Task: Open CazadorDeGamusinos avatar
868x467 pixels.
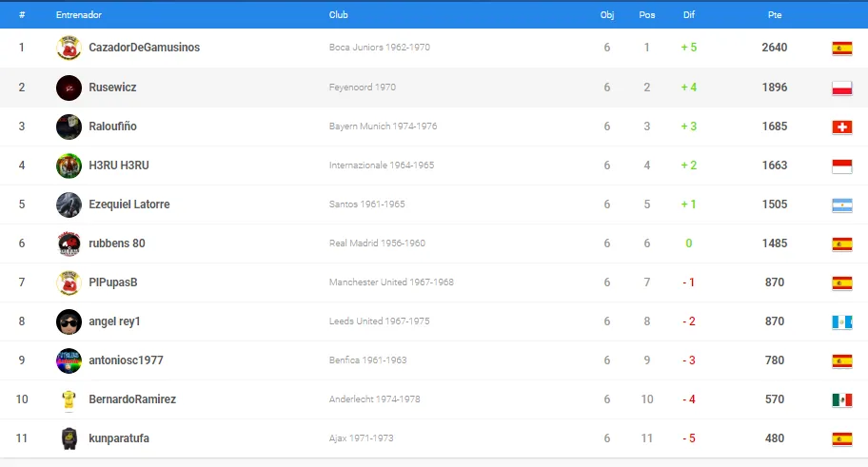Action: [x=69, y=49]
